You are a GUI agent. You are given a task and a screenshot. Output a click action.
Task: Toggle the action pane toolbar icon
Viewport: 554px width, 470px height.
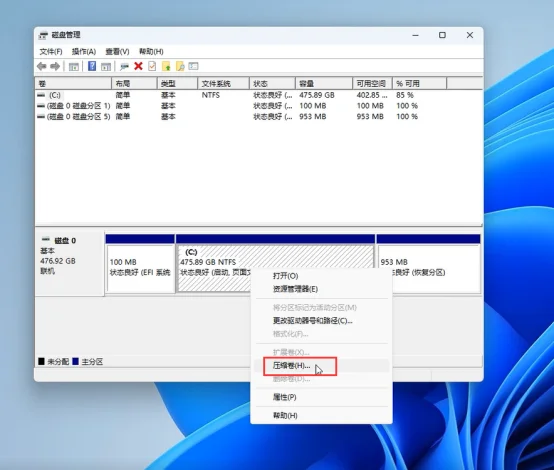tap(106, 66)
